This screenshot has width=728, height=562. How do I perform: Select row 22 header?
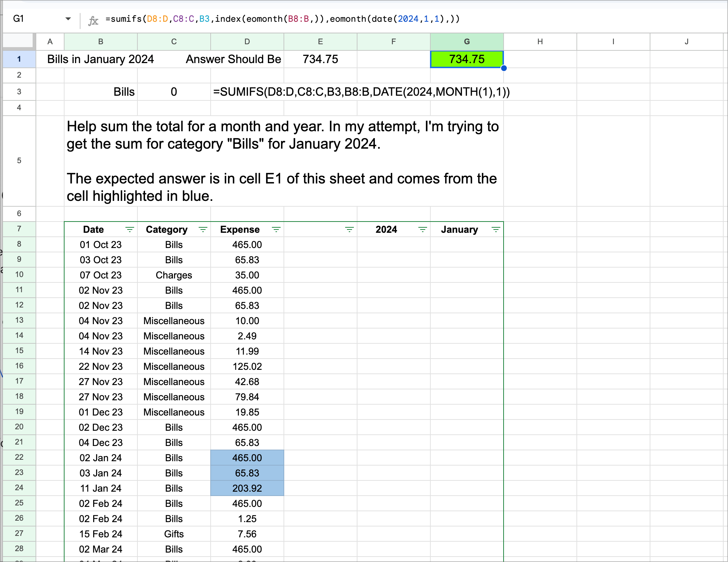pyautogui.click(x=19, y=458)
